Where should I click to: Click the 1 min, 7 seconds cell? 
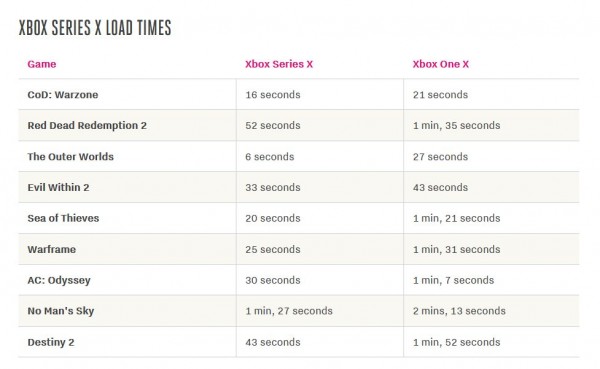point(453,280)
